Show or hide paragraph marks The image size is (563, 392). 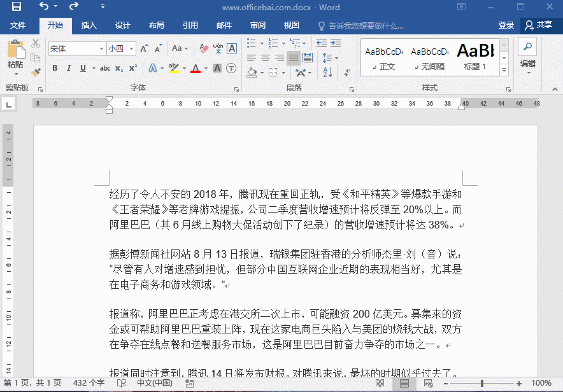coord(347,72)
